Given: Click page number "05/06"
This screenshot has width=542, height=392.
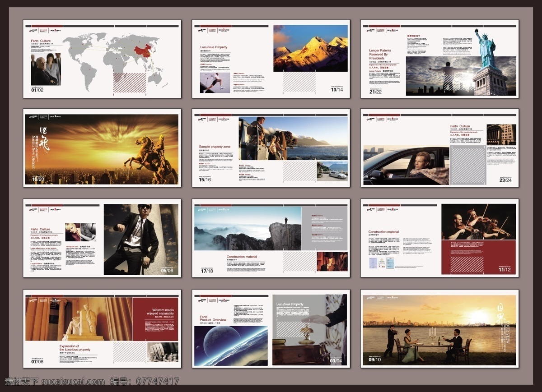Looking at the screenshot, I should point(167,271).
